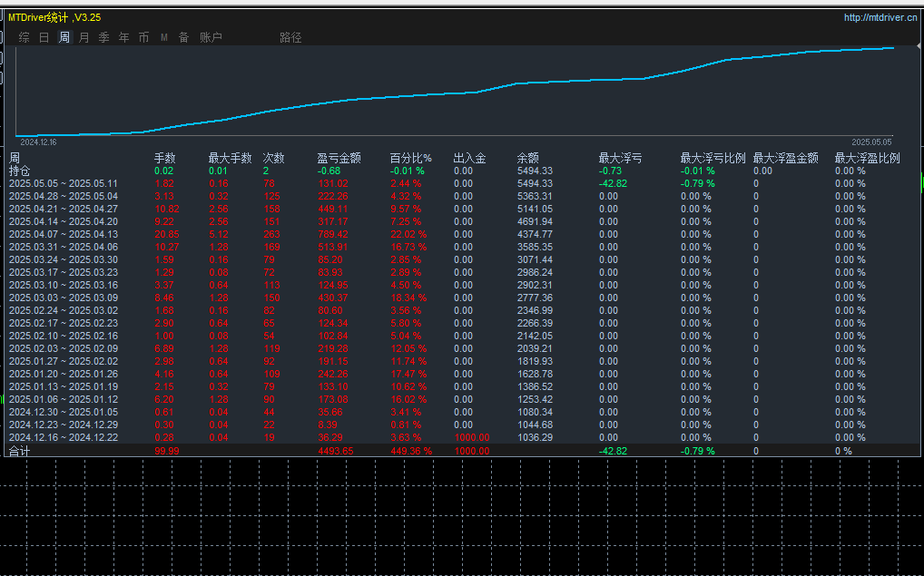The height and width of the screenshot is (576, 924).
Task: Click the 路径 path tab
Action: 290,37
